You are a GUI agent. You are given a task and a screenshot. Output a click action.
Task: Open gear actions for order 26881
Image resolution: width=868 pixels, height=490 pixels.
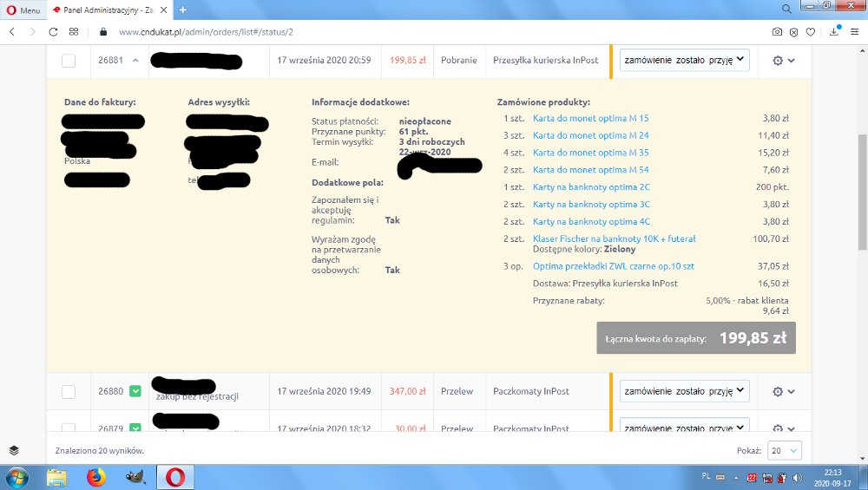click(x=778, y=61)
